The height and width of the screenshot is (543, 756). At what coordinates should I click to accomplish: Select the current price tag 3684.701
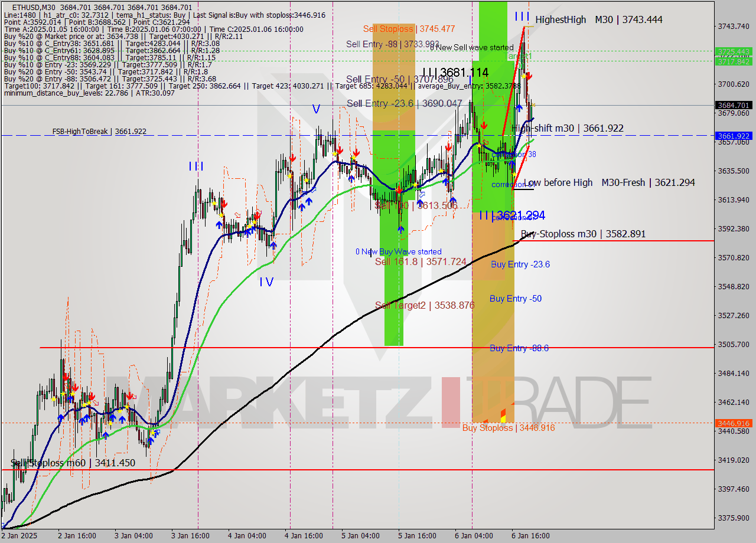tap(733, 105)
